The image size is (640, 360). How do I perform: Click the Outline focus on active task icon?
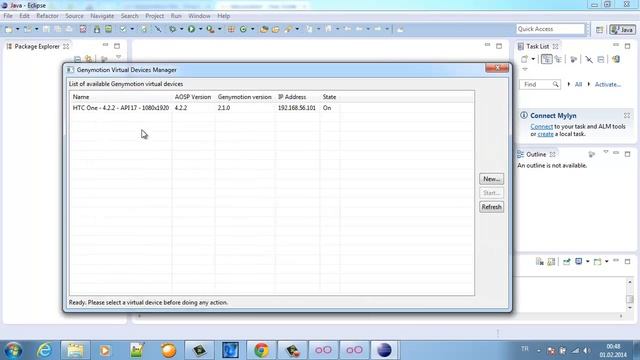[x=591, y=154]
